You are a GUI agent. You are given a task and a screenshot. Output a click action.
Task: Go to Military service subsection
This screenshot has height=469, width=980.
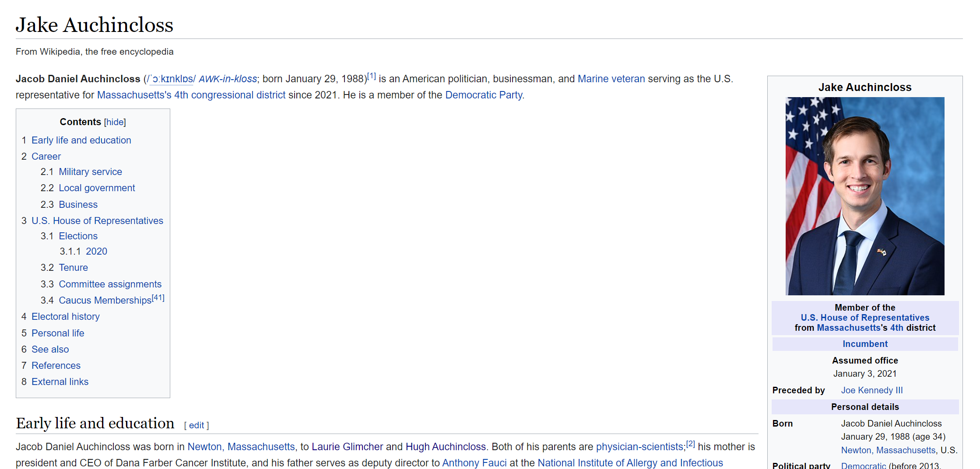90,171
